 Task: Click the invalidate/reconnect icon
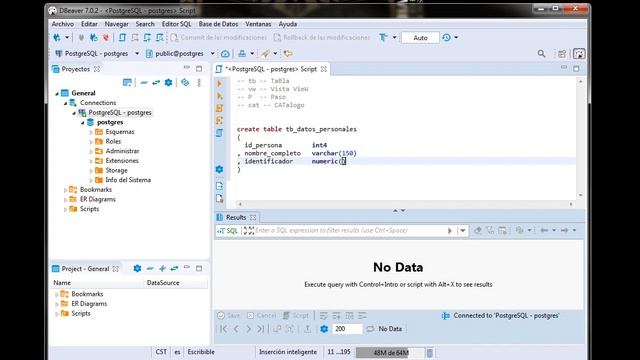93,38
